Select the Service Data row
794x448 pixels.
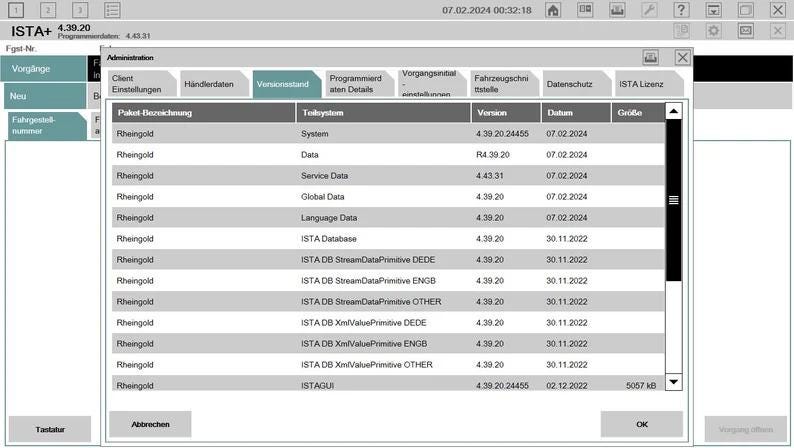point(388,176)
